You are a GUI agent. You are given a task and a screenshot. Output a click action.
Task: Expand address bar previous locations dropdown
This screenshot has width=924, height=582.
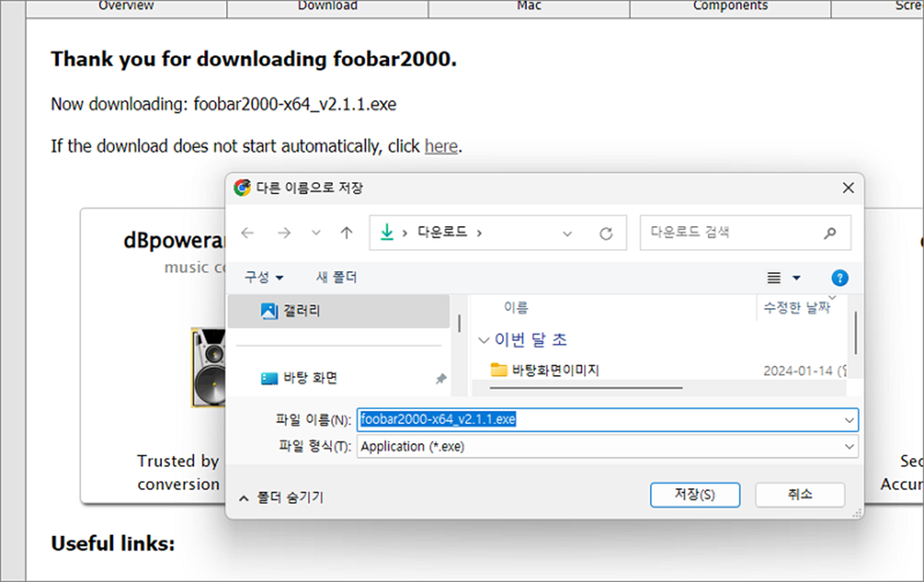pyautogui.click(x=568, y=233)
